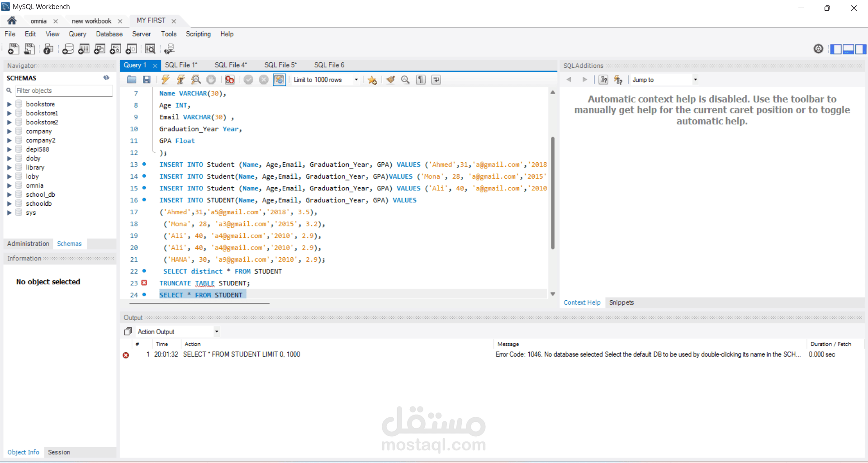Beautify the SQL with the broom icon

click(x=390, y=80)
